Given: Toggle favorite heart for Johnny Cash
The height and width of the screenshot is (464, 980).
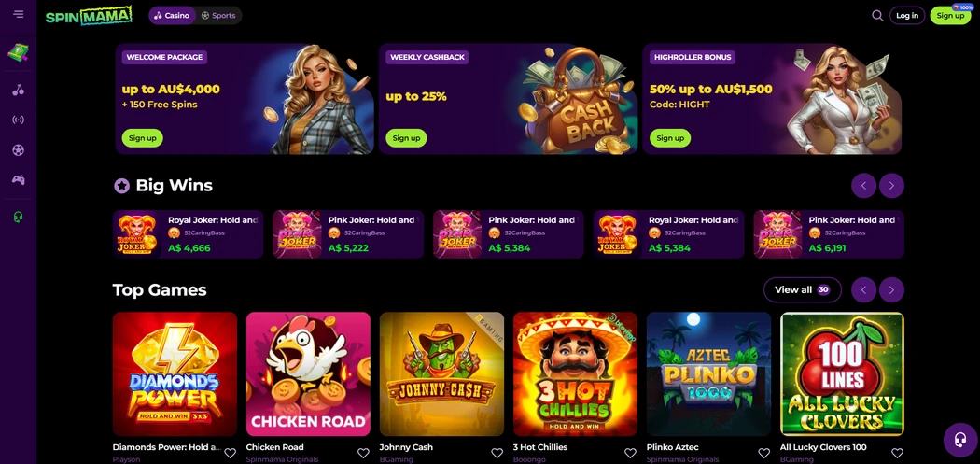Looking at the screenshot, I should (x=497, y=453).
